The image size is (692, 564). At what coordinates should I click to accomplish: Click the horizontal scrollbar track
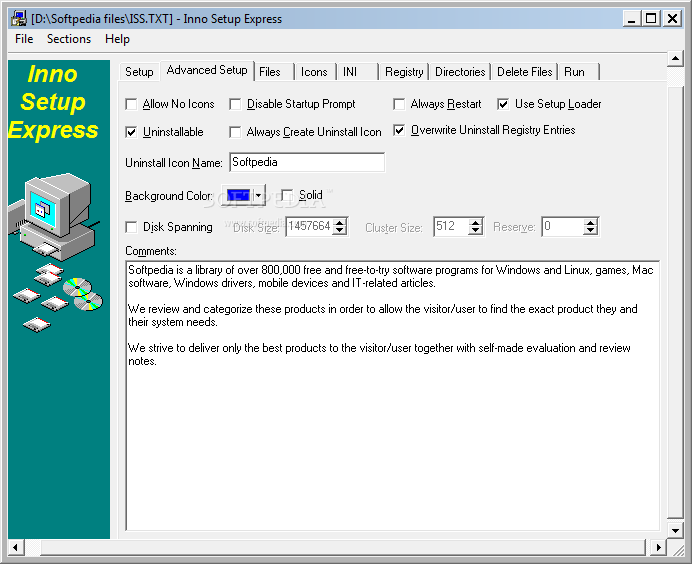(337, 547)
